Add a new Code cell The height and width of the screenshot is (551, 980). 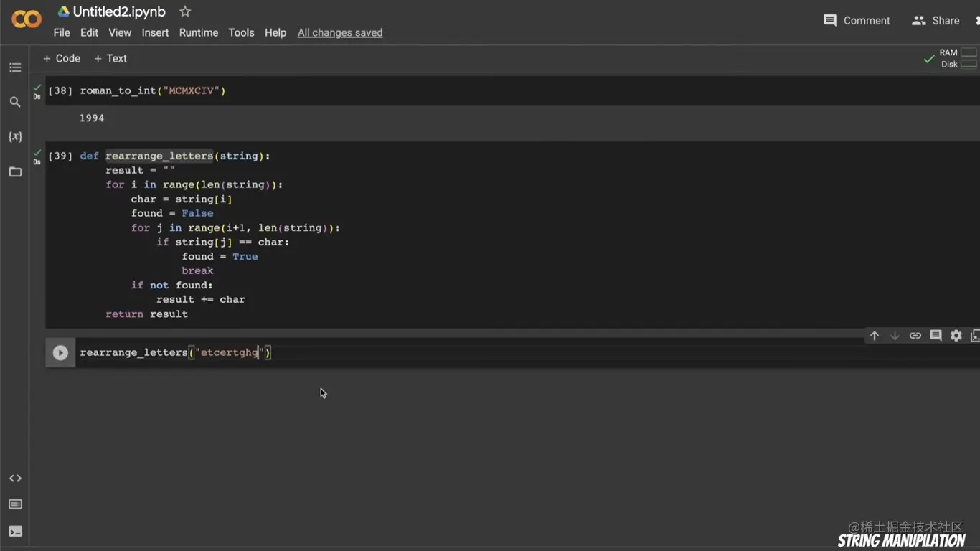62,58
